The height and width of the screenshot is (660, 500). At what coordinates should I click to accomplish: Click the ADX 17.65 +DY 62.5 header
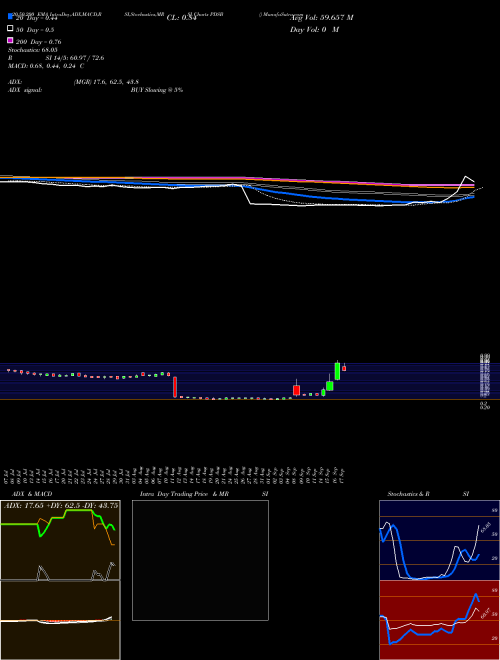pyautogui.click(x=61, y=506)
